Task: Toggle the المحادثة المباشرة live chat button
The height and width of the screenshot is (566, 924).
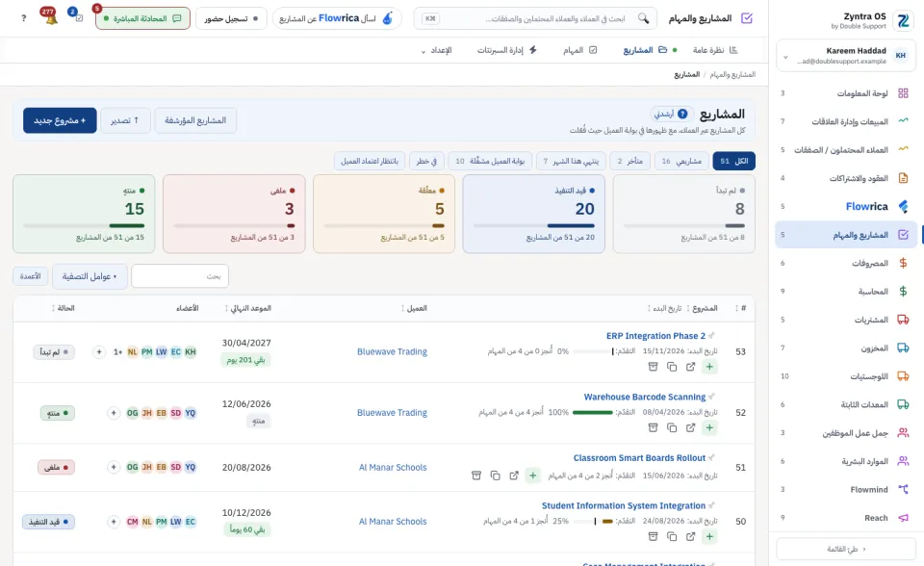Action: (x=142, y=18)
